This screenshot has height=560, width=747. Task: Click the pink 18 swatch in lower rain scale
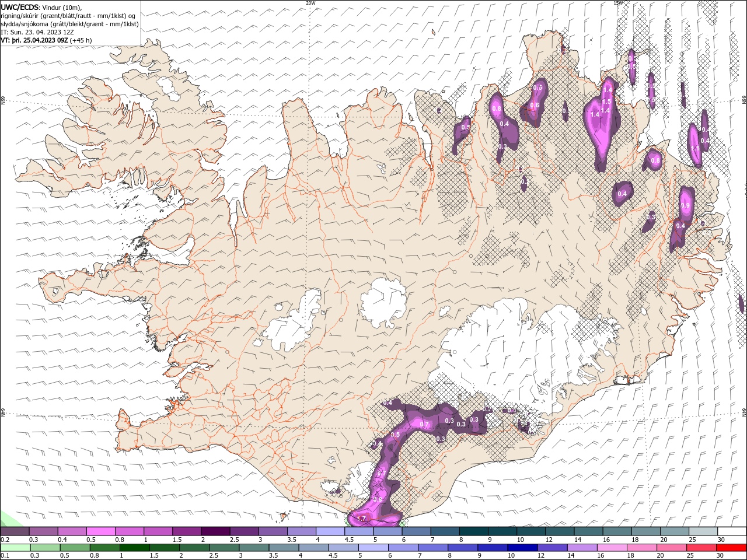click(x=642, y=548)
